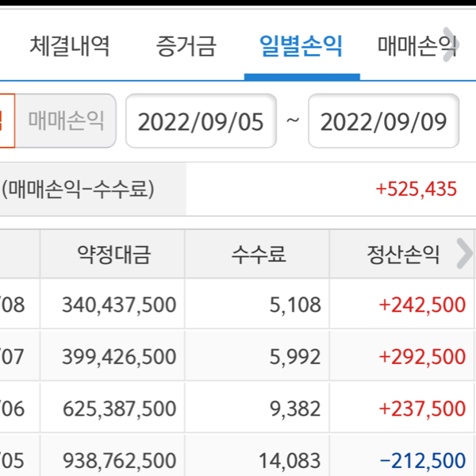Sort by the 약정대금 column header
Viewport: 476px width, 476px height.
(113, 255)
